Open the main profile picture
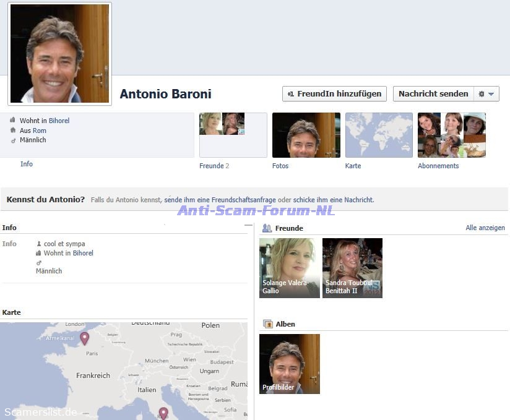510x420 pixels. [x=59, y=54]
